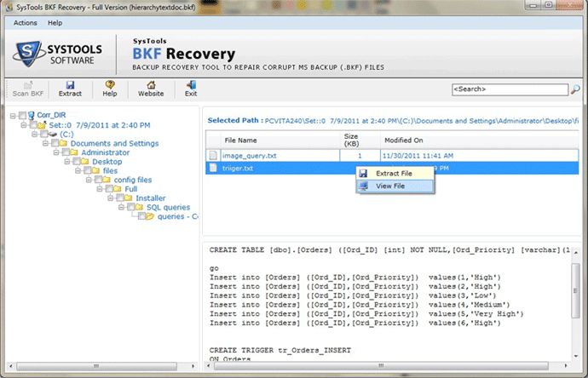Check the files folder checkbox
Viewport: 588px width, 378px height.
88,170
